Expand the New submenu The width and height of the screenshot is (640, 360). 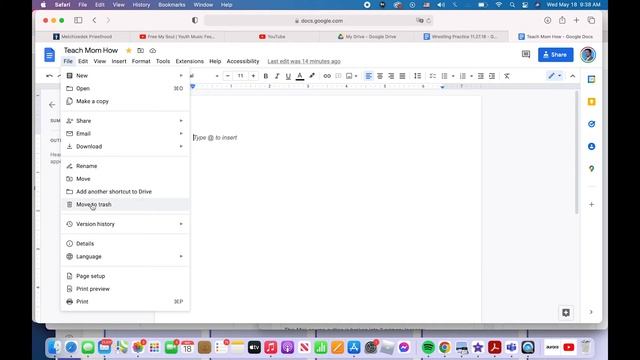(x=125, y=76)
